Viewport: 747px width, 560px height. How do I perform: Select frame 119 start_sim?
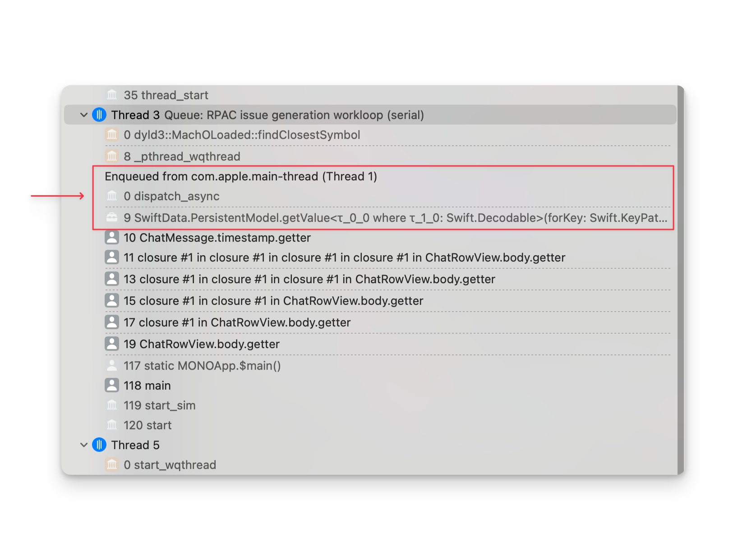(x=159, y=405)
